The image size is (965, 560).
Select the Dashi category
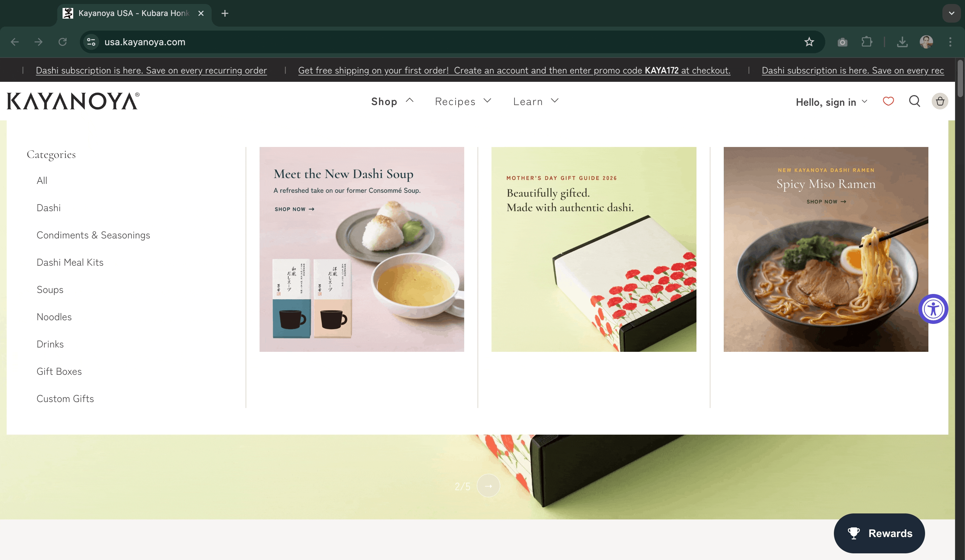pos(49,208)
